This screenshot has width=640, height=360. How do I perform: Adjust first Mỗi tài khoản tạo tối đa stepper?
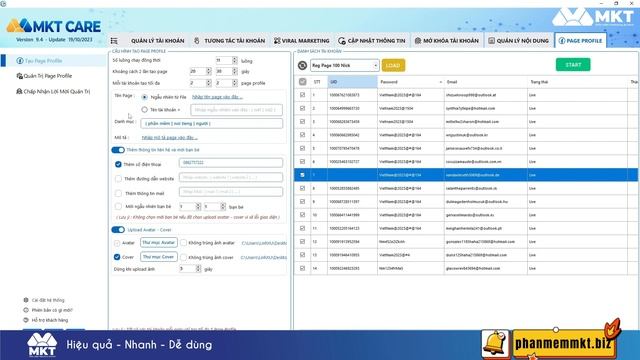pyautogui.click(x=209, y=83)
